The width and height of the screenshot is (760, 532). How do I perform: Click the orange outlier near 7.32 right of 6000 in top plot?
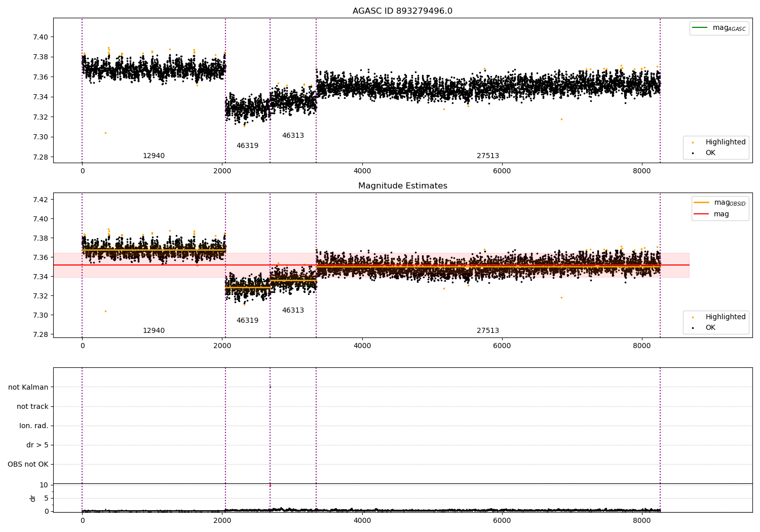[x=561, y=119]
